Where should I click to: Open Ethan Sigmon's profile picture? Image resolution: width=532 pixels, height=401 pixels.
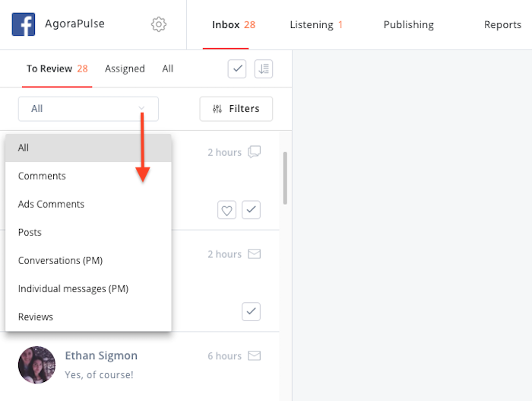pyautogui.click(x=36, y=365)
